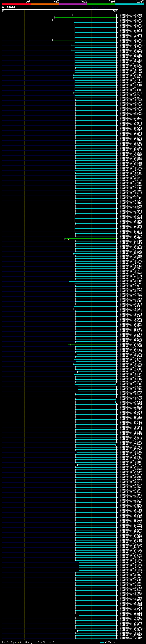Open hit UniRef100_C5LKM4

click(131, 15)
